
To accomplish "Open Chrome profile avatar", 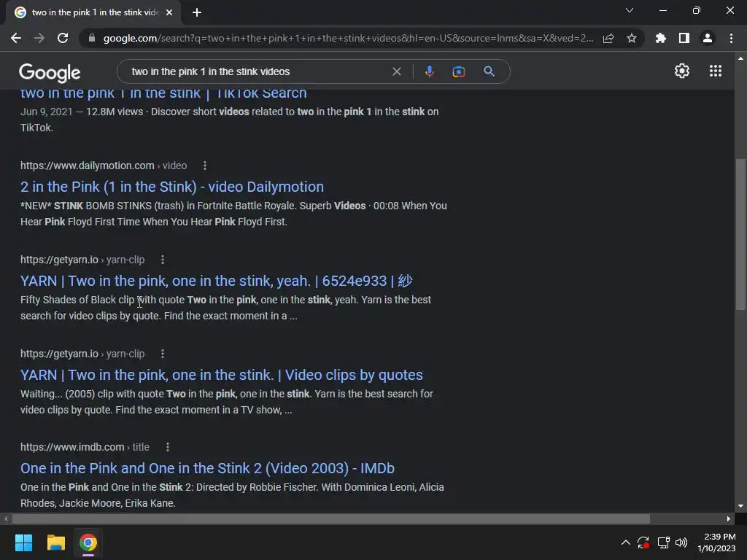I will 708,38.
